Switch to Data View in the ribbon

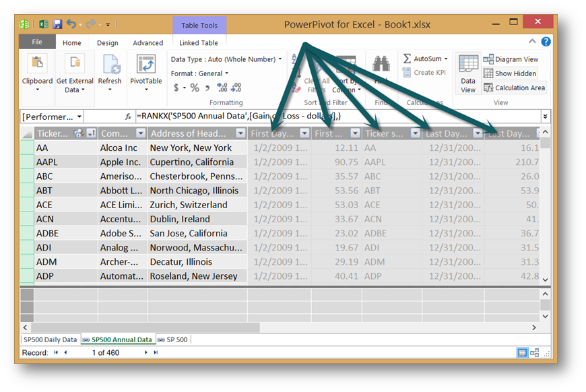coord(468,74)
